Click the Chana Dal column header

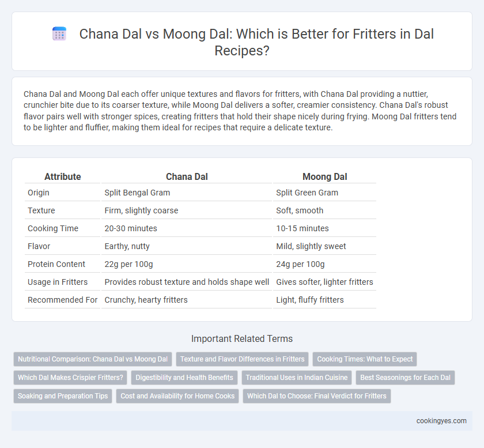coord(187,177)
